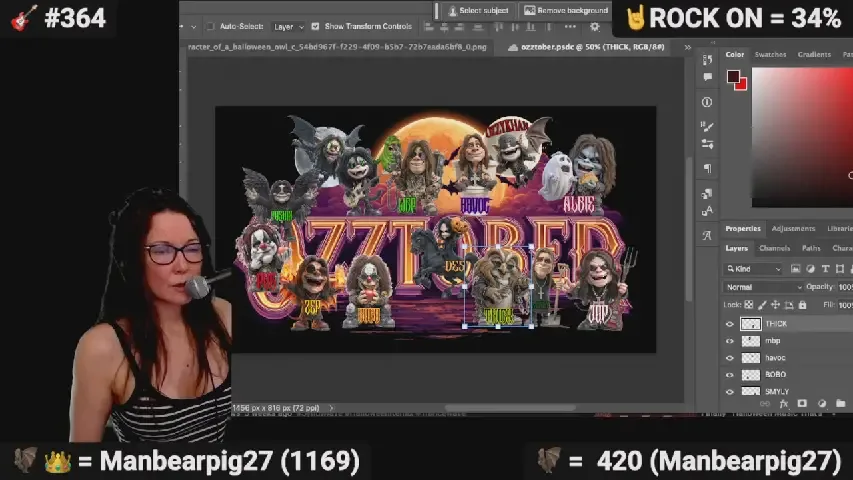
Task: Hide the havoc layer
Action: click(729, 358)
